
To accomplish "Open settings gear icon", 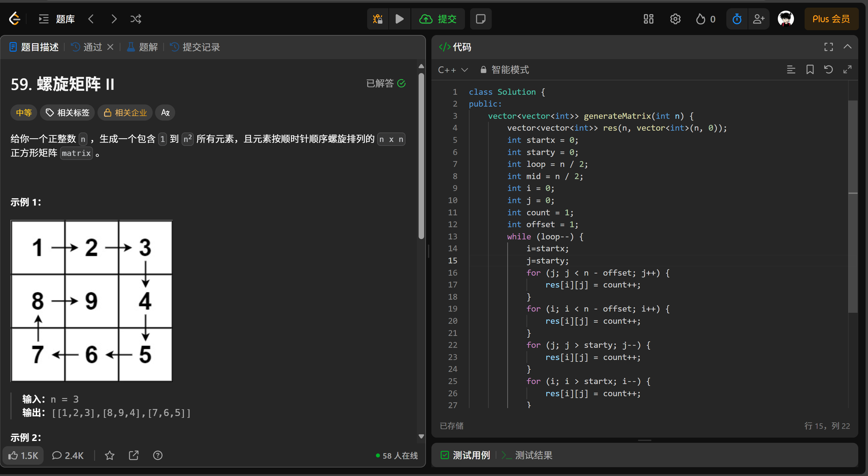I will [675, 19].
